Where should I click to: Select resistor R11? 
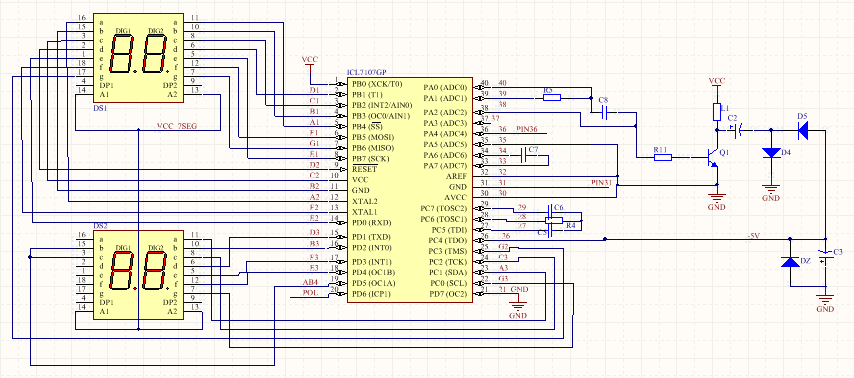click(663, 157)
